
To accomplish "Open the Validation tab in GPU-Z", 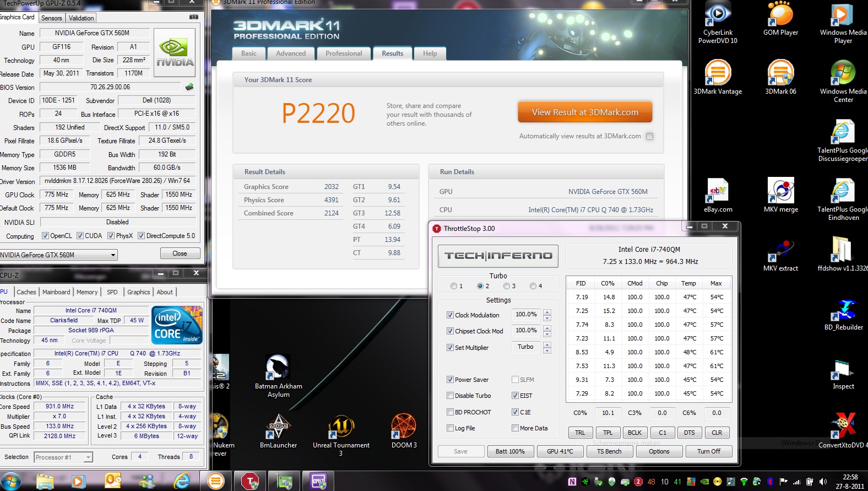I will tap(81, 18).
